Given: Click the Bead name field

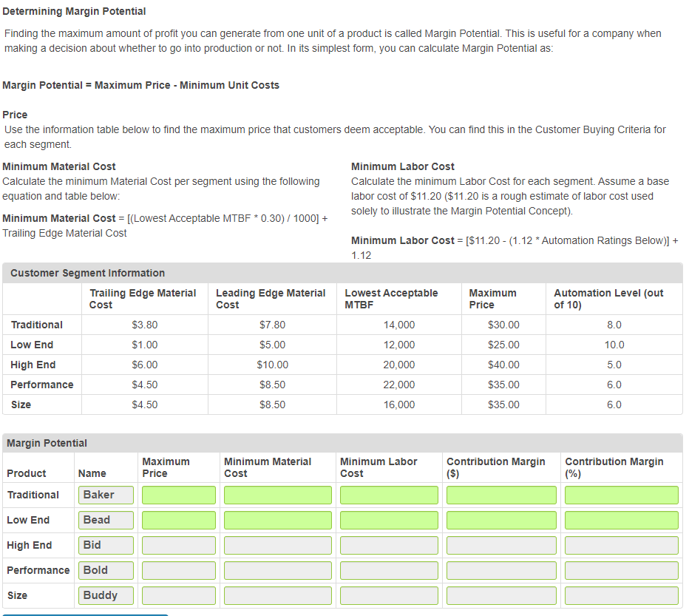Looking at the screenshot, I should click(x=106, y=520).
